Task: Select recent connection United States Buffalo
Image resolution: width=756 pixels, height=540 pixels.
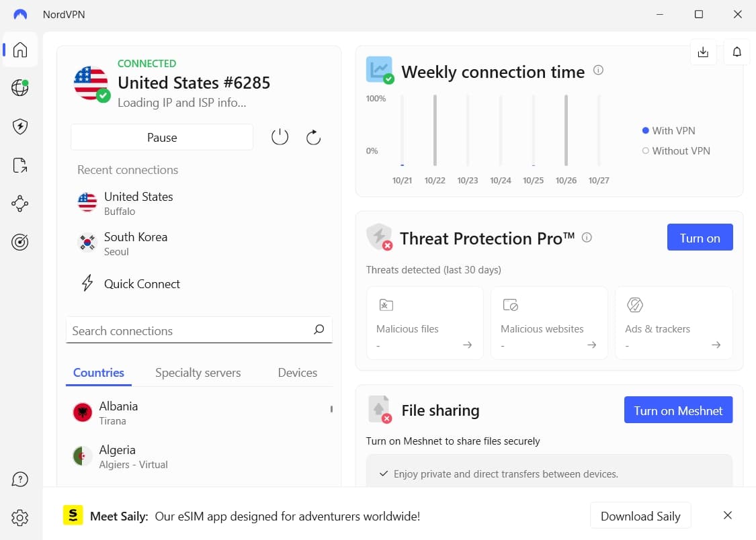Action: tap(199, 203)
